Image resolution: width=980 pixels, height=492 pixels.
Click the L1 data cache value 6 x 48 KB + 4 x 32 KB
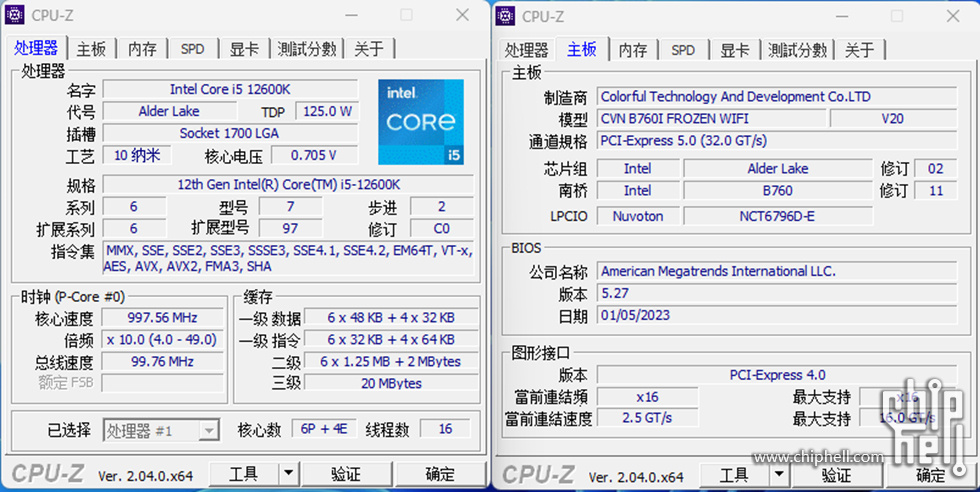pos(391,318)
